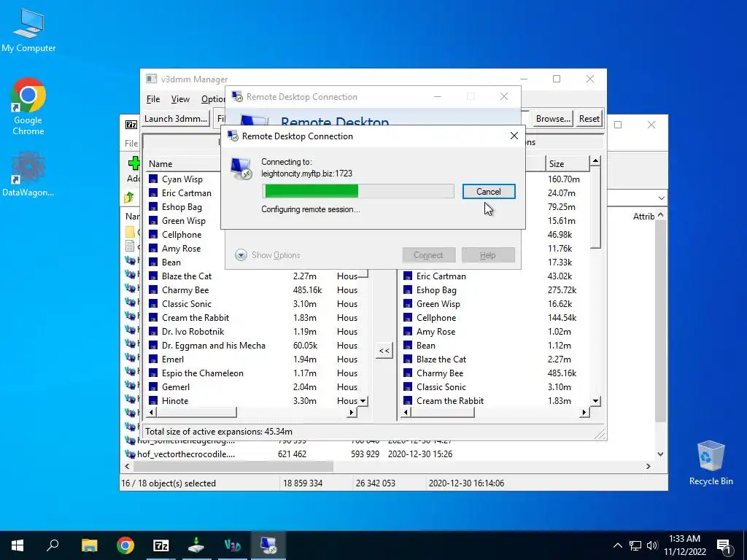This screenshot has width=747, height=560.
Task: Sort by Size column header in right list
Action: (567, 164)
